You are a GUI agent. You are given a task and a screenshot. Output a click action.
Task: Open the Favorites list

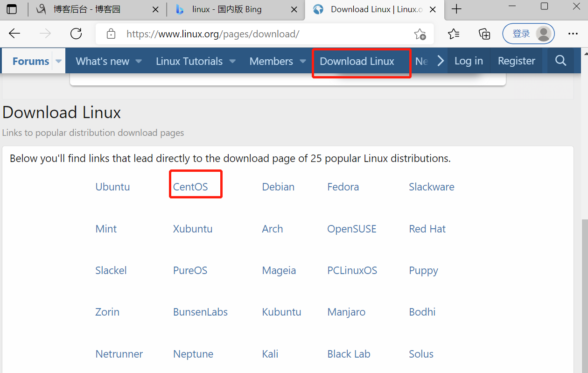click(454, 34)
